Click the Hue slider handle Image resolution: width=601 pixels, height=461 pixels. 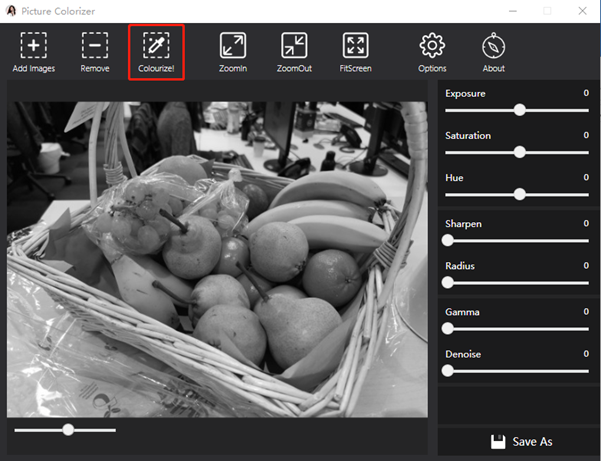click(x=519, y=194)
